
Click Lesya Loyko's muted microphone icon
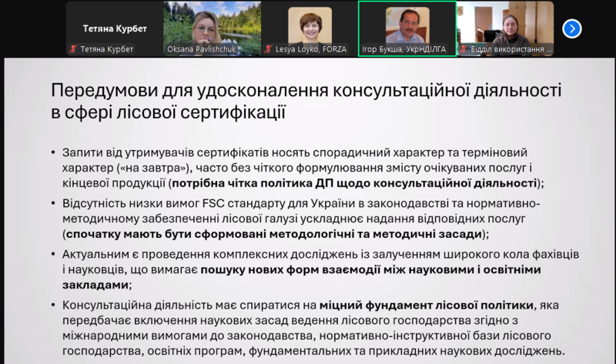pos(269,49)
